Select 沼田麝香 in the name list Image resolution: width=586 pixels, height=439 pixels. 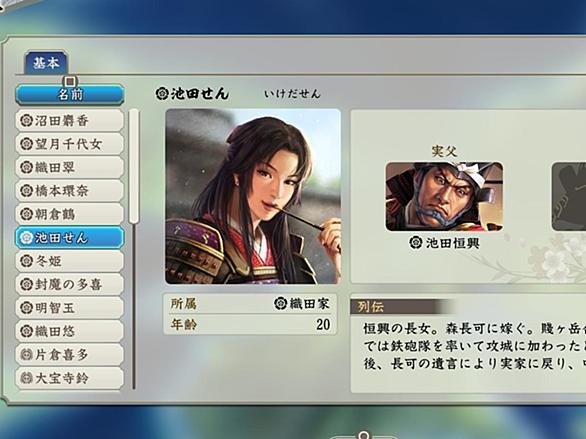(x=70, y=121)
